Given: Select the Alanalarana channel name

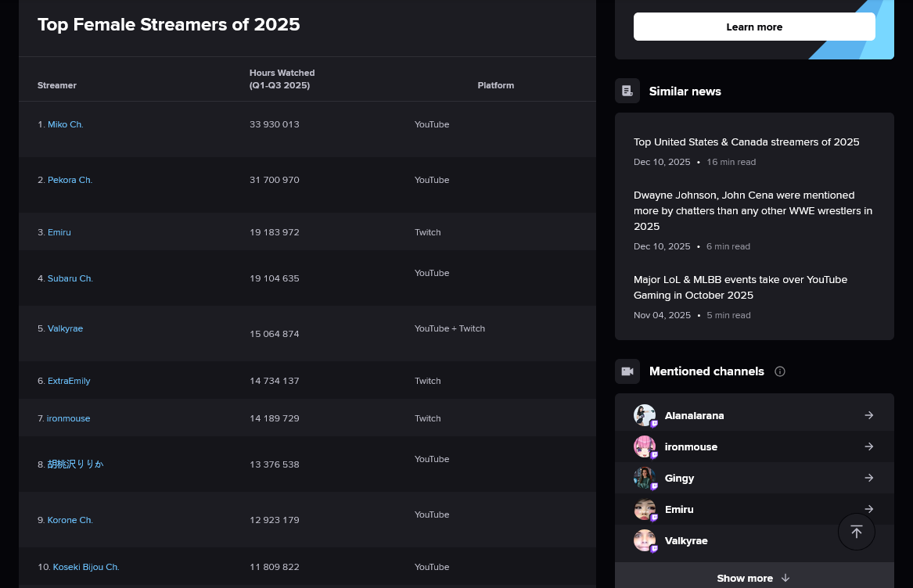Looking at the screenshot, I should 694,416.
